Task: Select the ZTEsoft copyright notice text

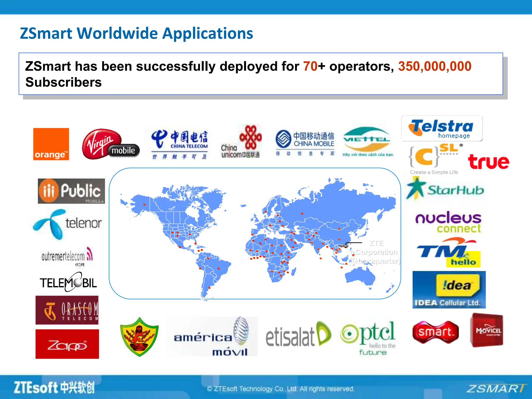Action: tap(281, 389)
